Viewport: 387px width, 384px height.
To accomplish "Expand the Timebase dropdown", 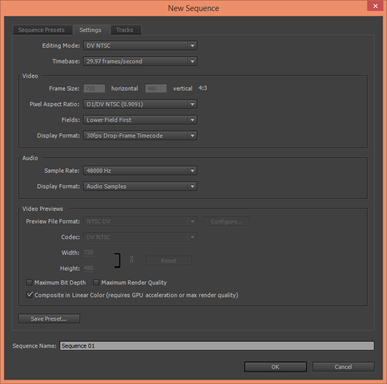I will (140, 61).
